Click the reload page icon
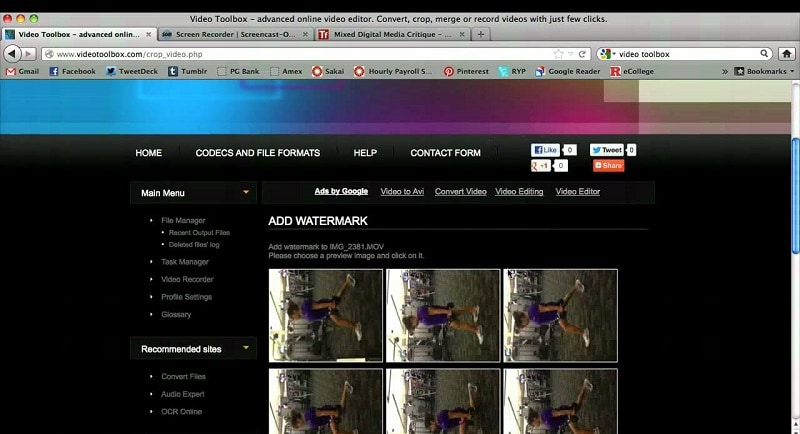Screen dimensions: 800x434 [582, 54]
